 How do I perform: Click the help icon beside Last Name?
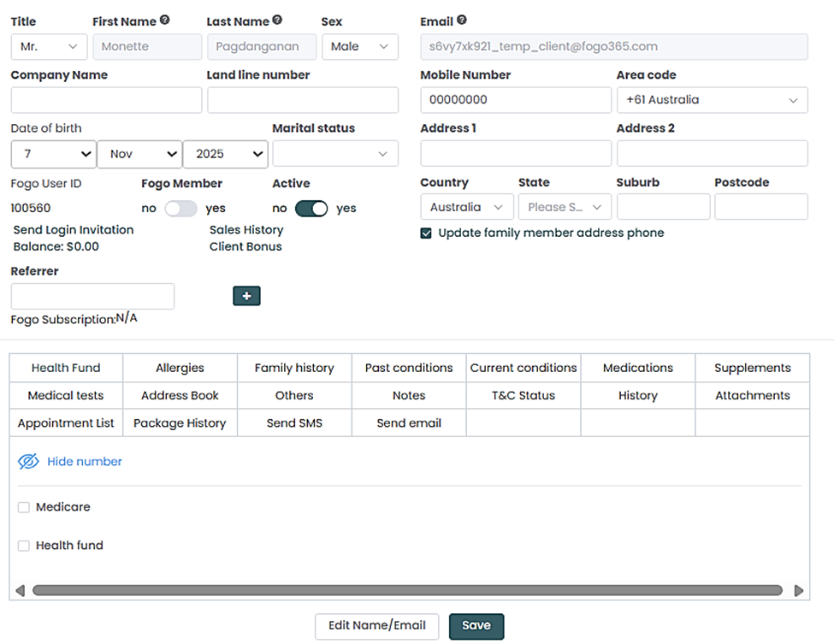pos(277,21)
